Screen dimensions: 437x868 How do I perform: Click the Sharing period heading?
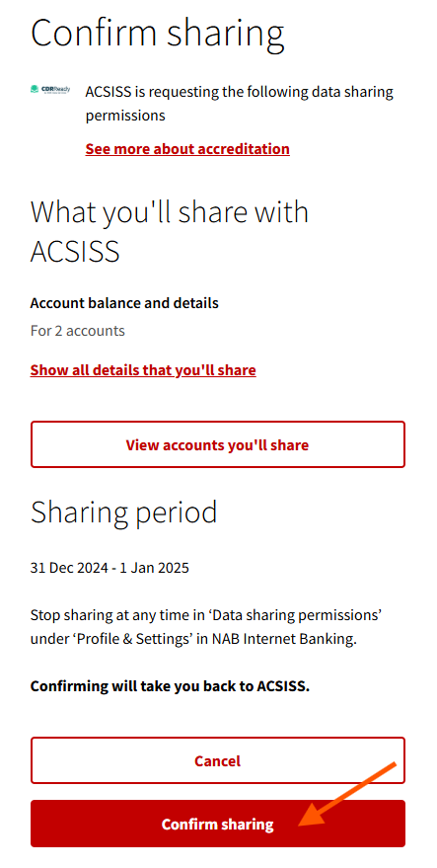pos(124,513)
